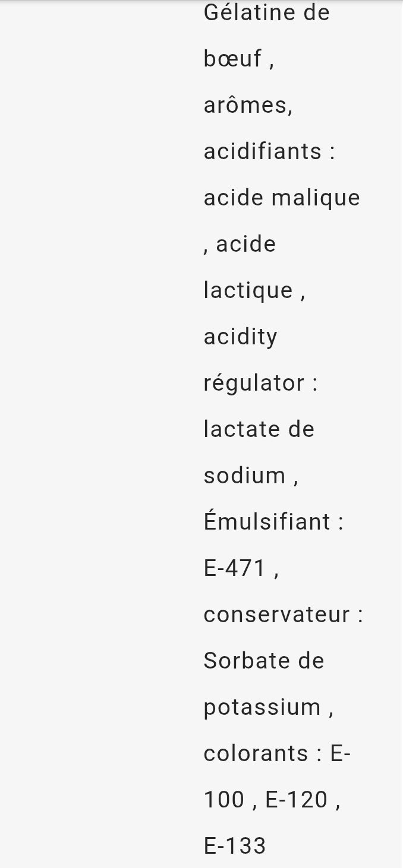Click the text 'colorants : E-'
The height and width of the screenshot is (868, 403).
click(x=277, y=753)
